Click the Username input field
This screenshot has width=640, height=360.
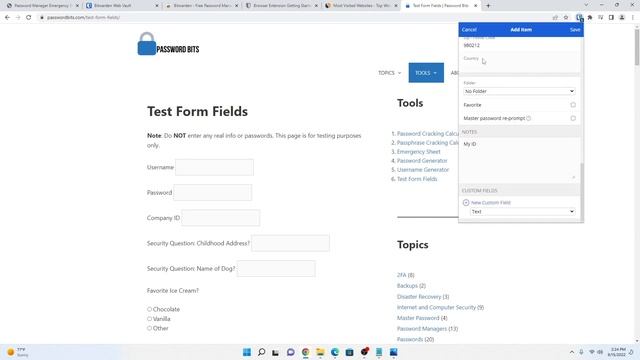(214, 167)
